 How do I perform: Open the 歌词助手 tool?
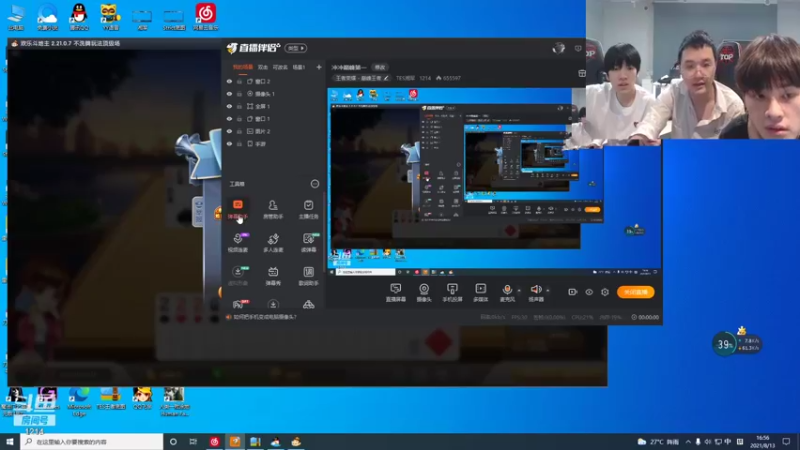pyautogui.click(x=308, y=276)
